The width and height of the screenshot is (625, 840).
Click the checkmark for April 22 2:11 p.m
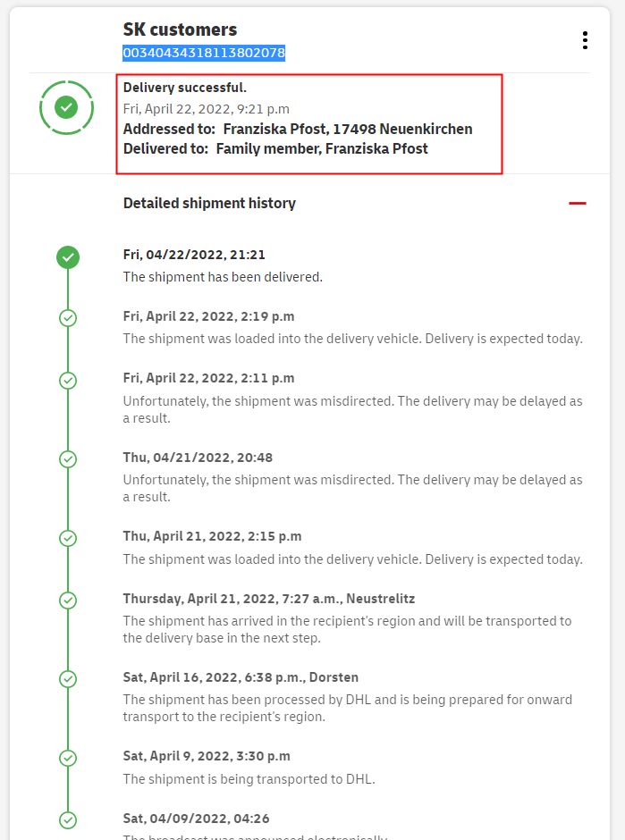pos(68,380)
